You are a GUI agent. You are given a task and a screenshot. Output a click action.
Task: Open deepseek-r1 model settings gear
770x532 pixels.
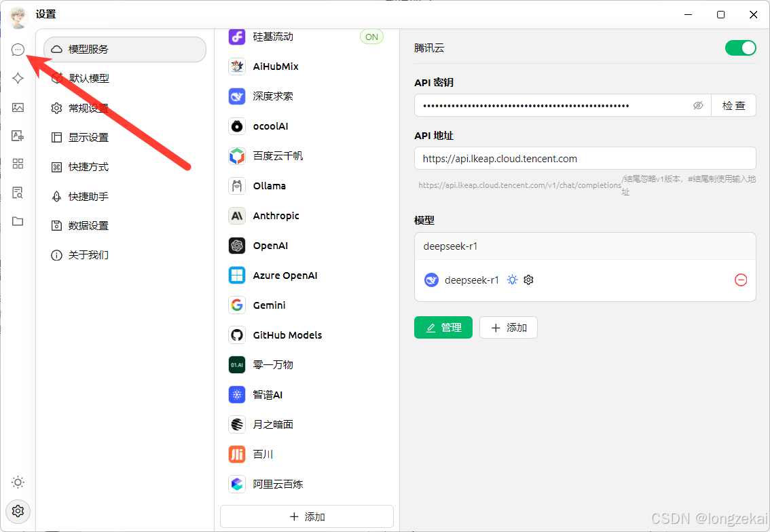528,280
